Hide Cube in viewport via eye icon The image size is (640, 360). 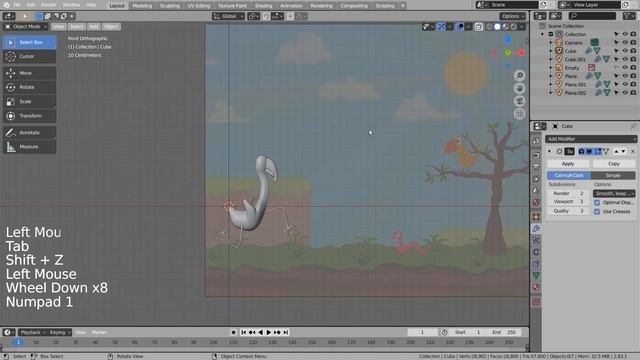click(x=625, y=51)
